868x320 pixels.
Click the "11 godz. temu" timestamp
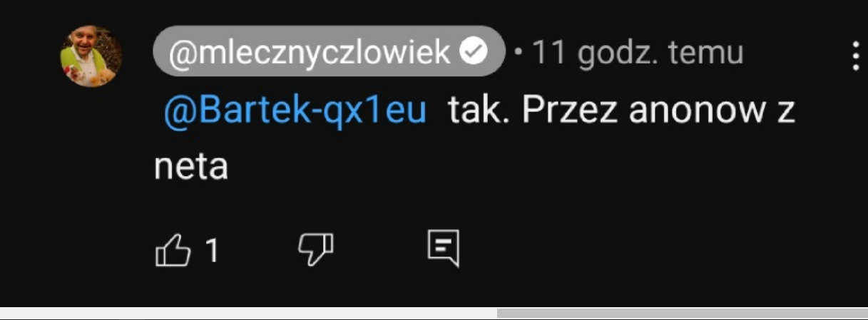click(638, 53)
